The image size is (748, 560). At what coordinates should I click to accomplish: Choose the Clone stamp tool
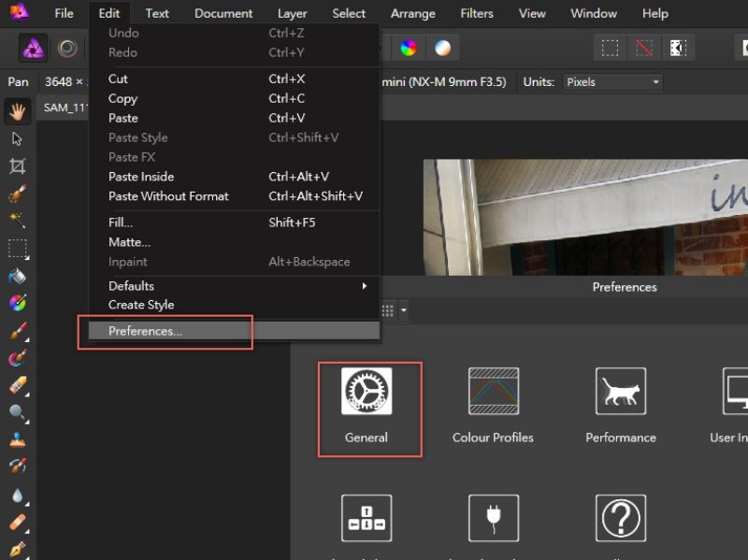click(17, 439)
